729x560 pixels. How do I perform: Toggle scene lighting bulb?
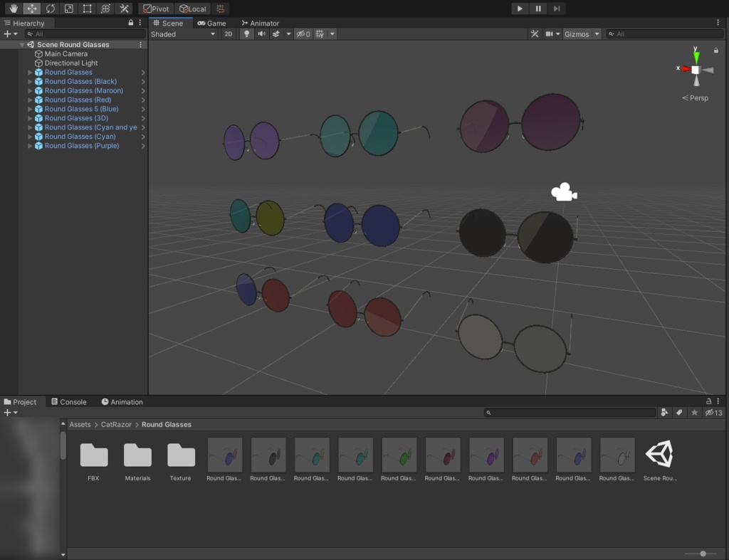[x=246, y=34]
